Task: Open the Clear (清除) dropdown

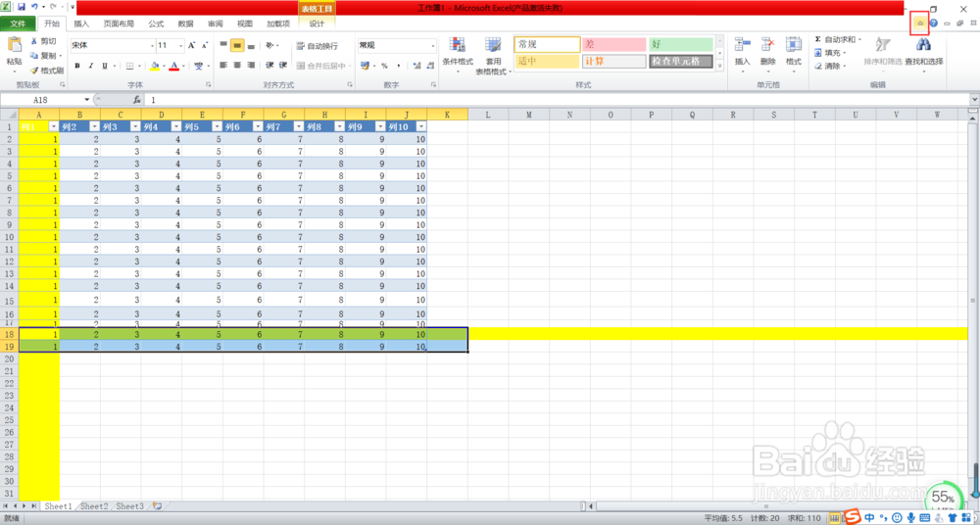Action: pos(831,66)
